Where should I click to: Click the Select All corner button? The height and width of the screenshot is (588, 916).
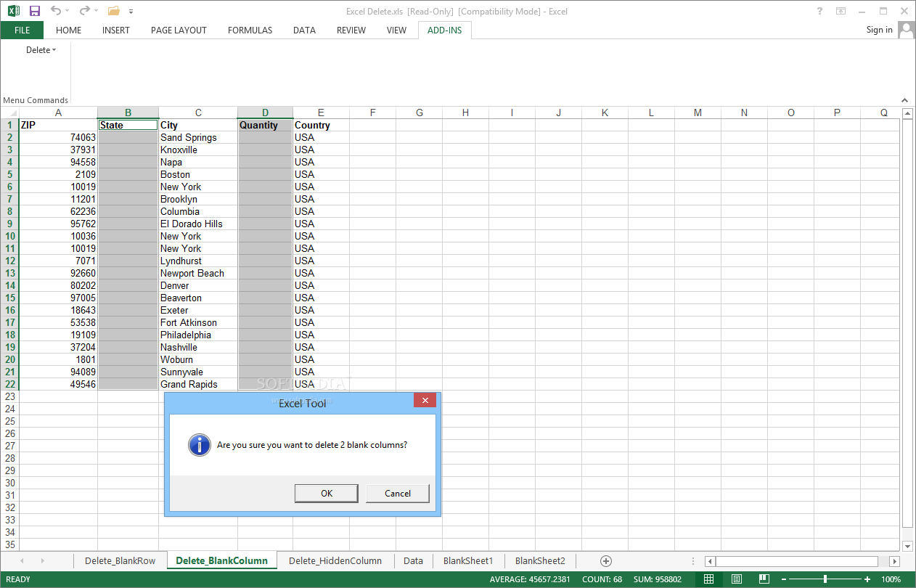(x=9, y=113)
